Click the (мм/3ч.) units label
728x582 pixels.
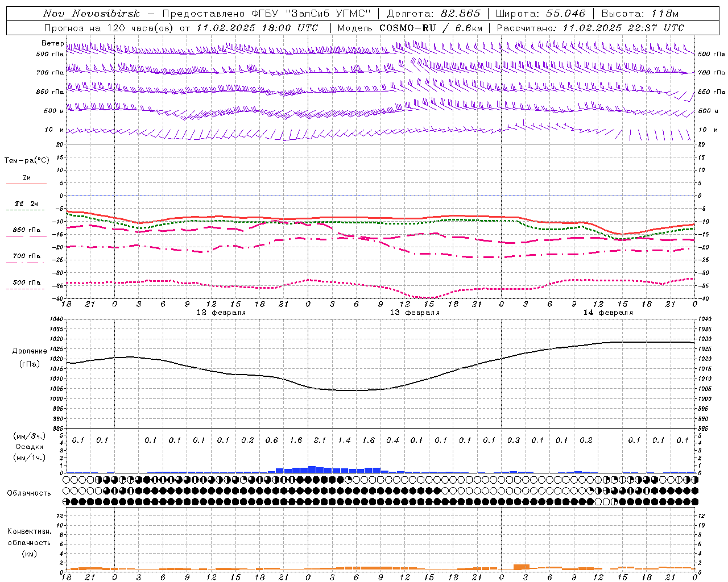tap(30, 436)
